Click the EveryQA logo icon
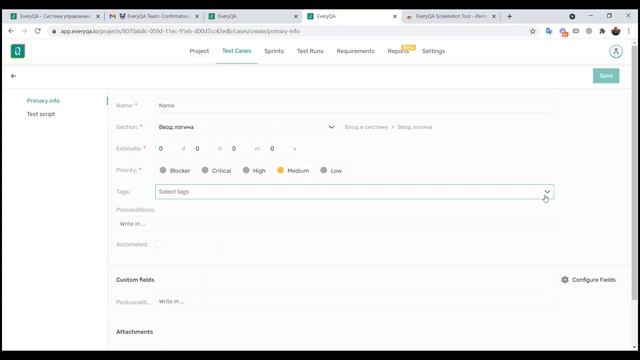The width and height of the screenshot is (640, 360). [18, 51]
